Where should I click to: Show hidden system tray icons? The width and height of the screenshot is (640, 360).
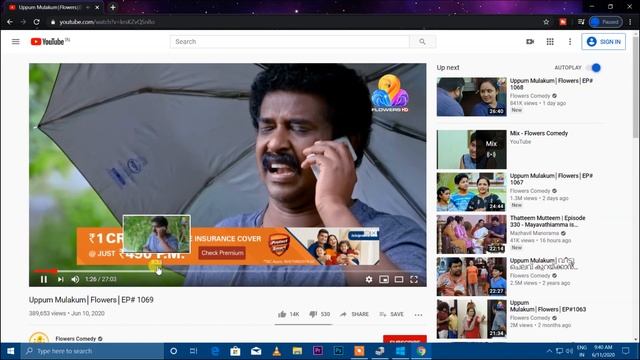tap(549, 351)
